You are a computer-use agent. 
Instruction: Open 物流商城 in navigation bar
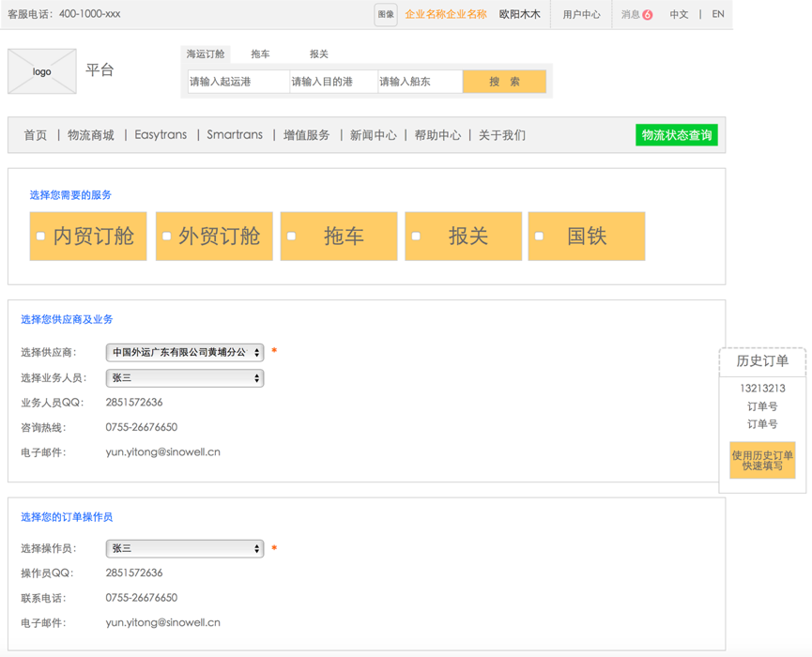click(91, 135)
